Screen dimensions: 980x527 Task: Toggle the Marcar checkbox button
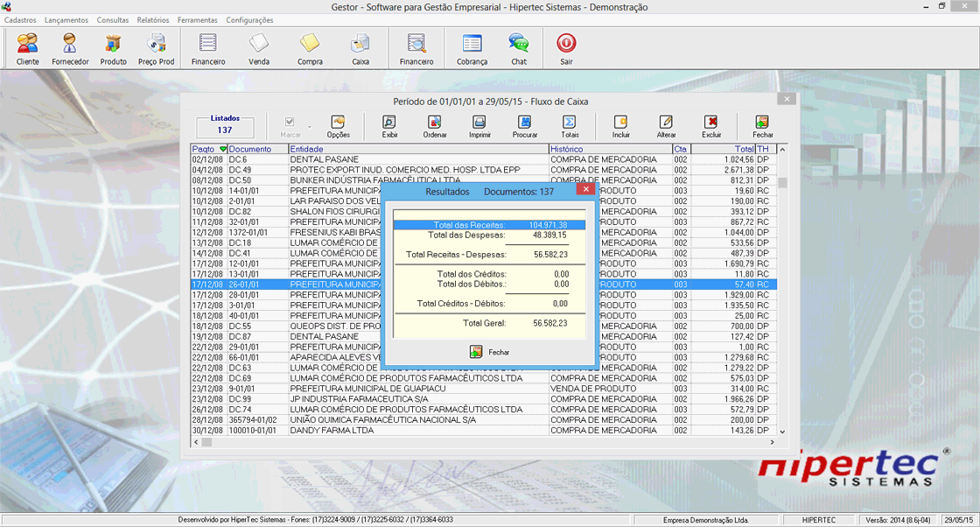(290, 126)
